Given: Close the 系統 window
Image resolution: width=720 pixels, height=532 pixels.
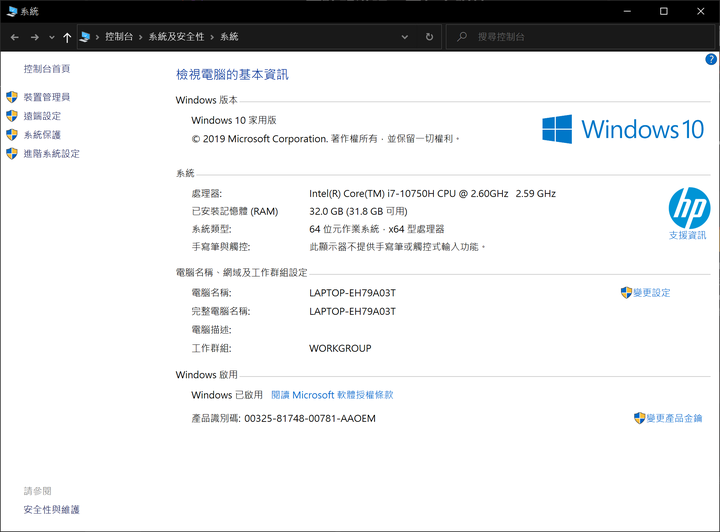Looking at the screenshot, I should (701, 11).
